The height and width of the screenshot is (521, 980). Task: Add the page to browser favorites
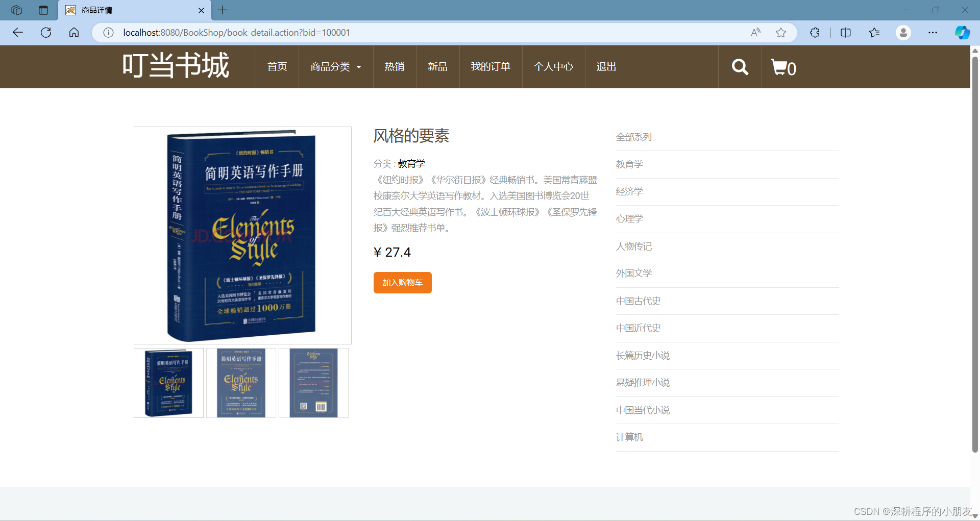click(x=780, y=32)
